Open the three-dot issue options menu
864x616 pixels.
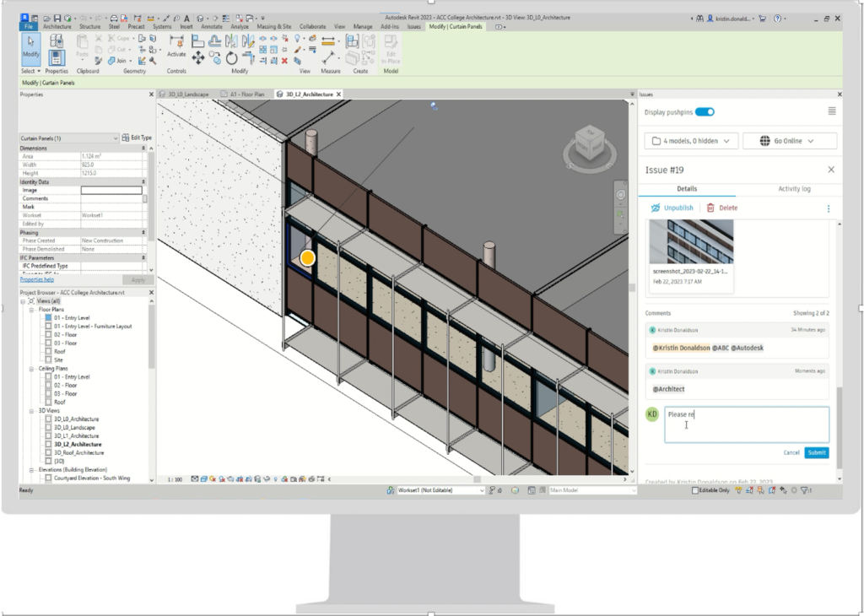[x=828, y=208]
